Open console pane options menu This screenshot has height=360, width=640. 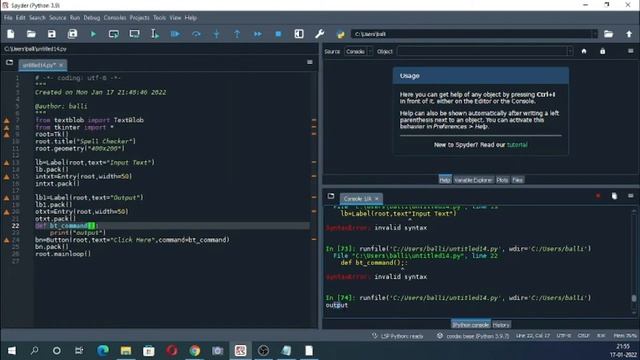[x=631, y=196]
